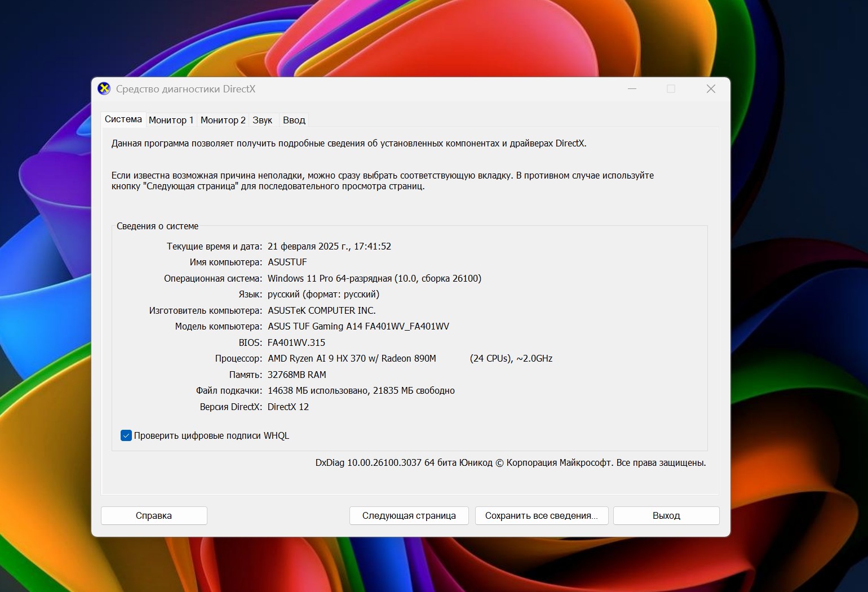Viewport: 868px width, 592px height.
Task: Click DirectX version value DirectX 12
Action: tap(289, 407)
